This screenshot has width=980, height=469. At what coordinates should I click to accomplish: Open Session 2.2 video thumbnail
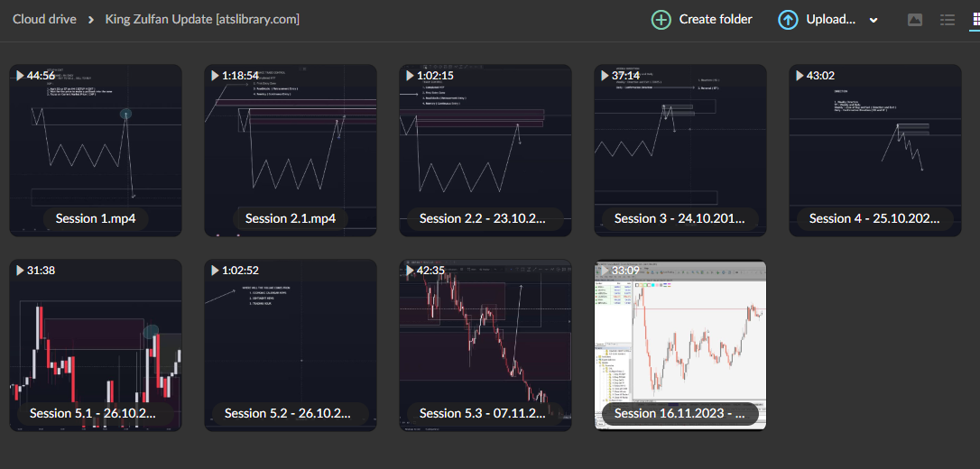click(485, 144)
